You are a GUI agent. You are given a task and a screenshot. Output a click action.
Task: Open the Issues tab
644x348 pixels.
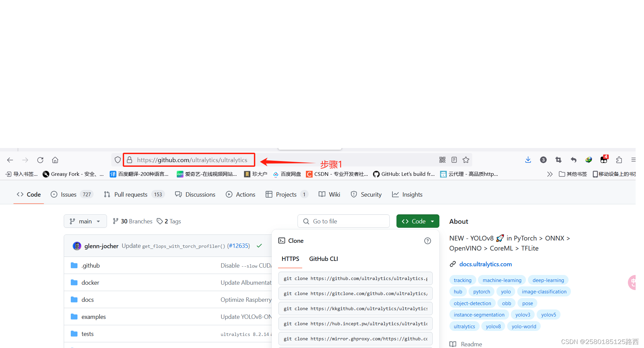click(72, 195)
